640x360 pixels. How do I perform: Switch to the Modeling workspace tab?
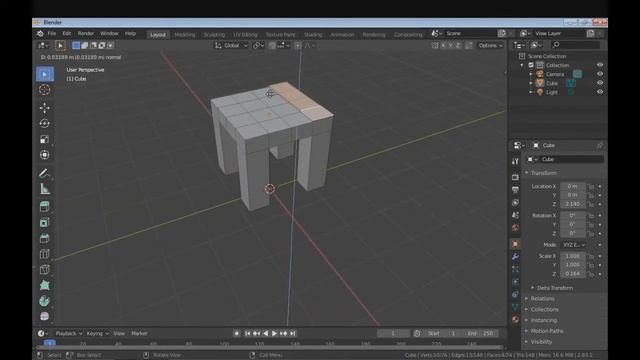point(184,35)
